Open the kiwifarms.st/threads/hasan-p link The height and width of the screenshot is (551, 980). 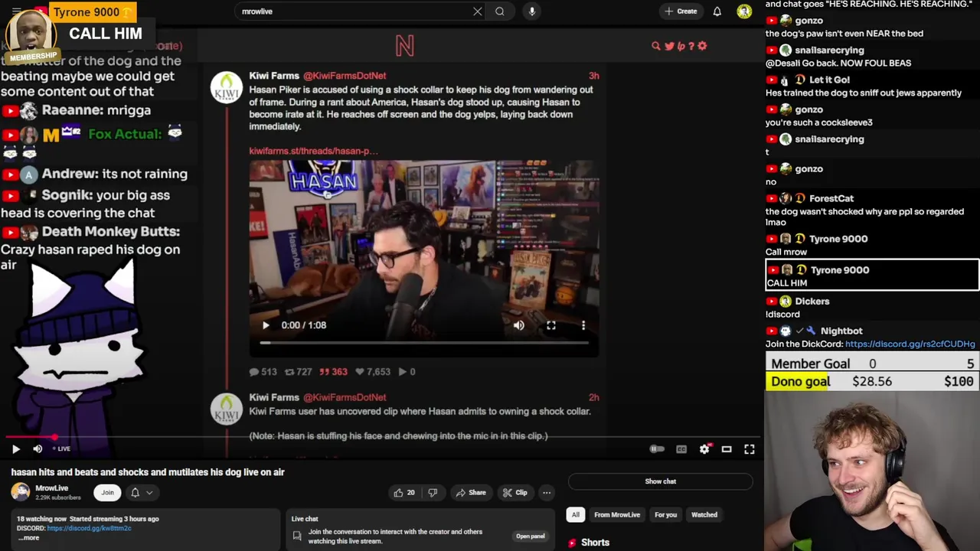[x=313, y=151]
